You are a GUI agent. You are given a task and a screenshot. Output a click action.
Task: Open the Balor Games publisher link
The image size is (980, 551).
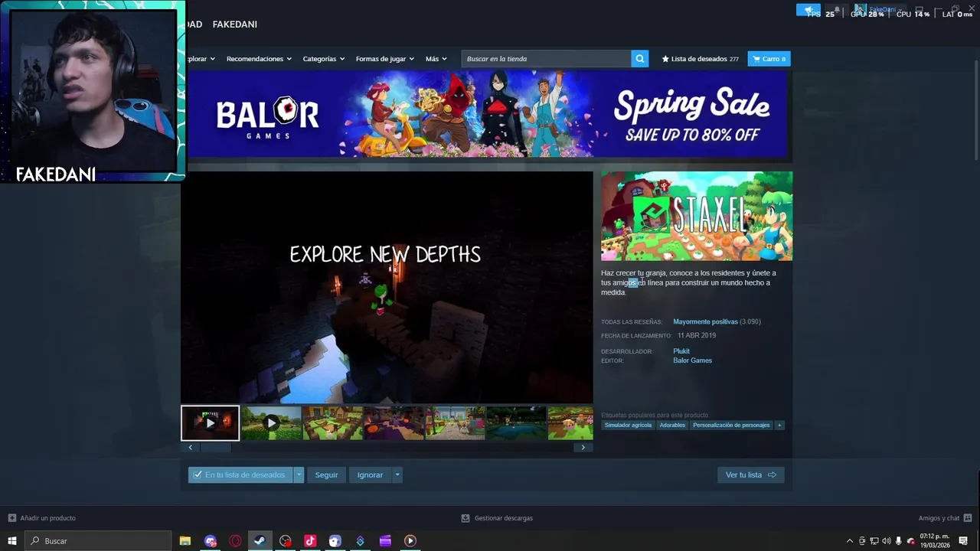click(692, 360)
